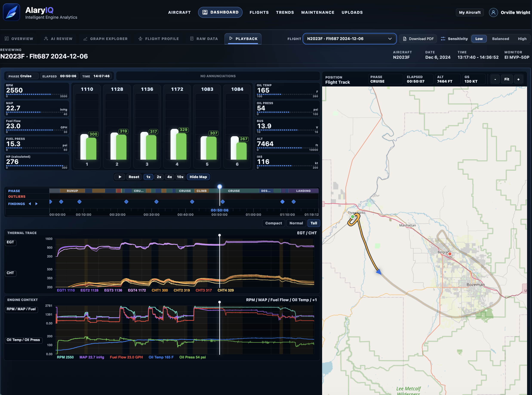Viewport: 532px width, 395px height.
Task: Click the green flight start marker on map
Action: [x=352, y=217]
